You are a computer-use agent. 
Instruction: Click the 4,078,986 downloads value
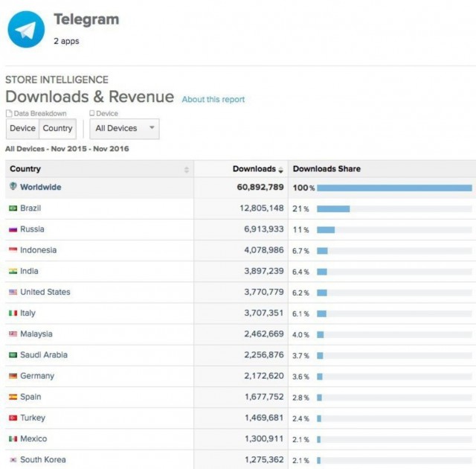coord(264,250)
